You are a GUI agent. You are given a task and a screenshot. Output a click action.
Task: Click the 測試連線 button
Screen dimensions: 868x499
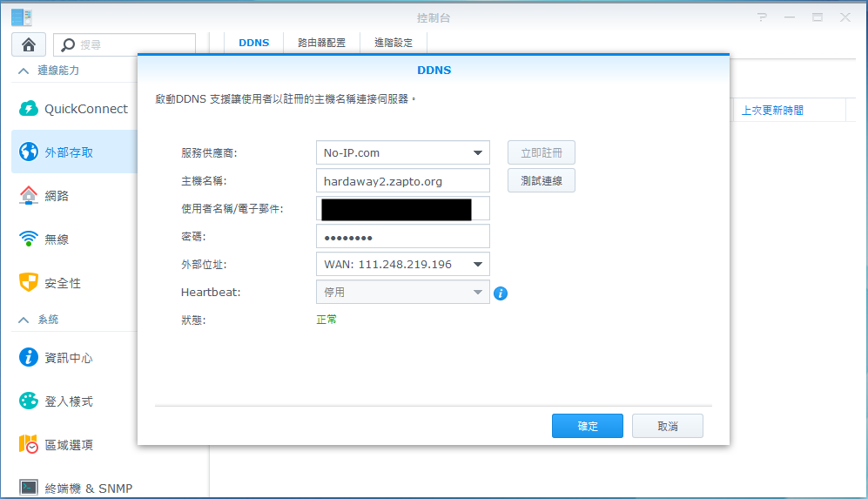[542, 180]
